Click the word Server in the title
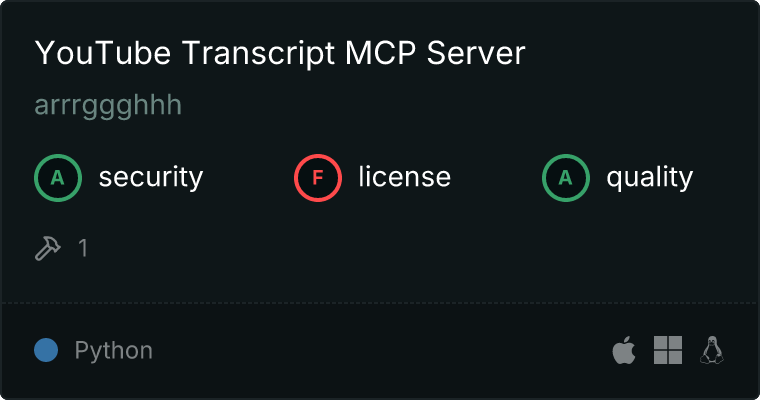This screenshot has height=400, width=760. point(476,53)
